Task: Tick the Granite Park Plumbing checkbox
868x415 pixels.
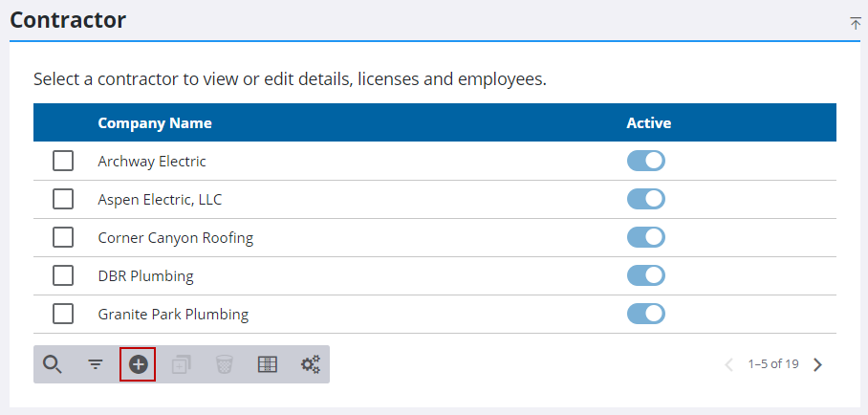Action: coord(63,314)
